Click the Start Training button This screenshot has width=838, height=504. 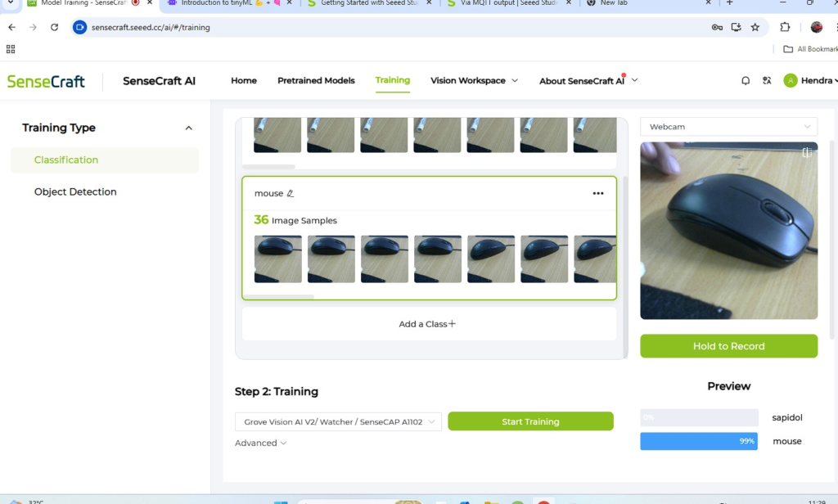point(530,421)
